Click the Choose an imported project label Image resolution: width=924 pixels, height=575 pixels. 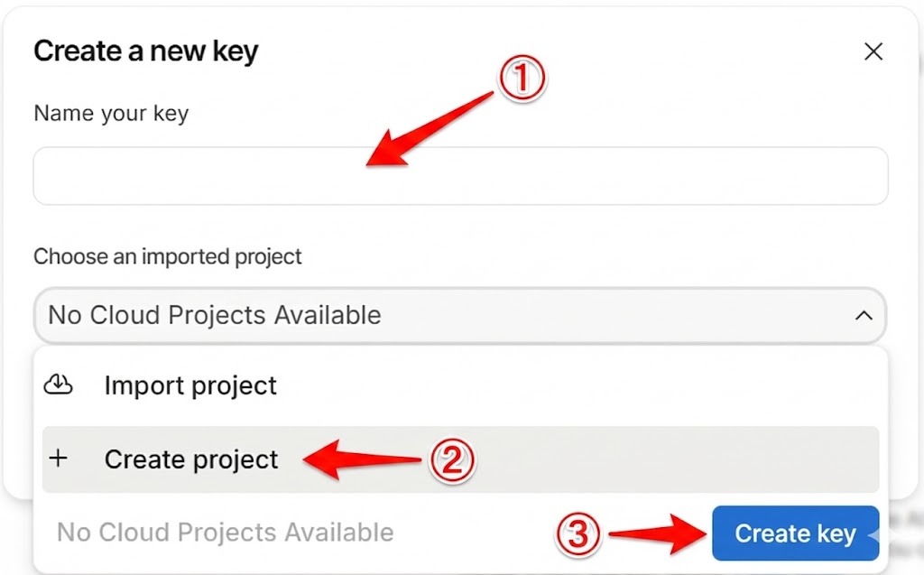click(x=168, y=256)
